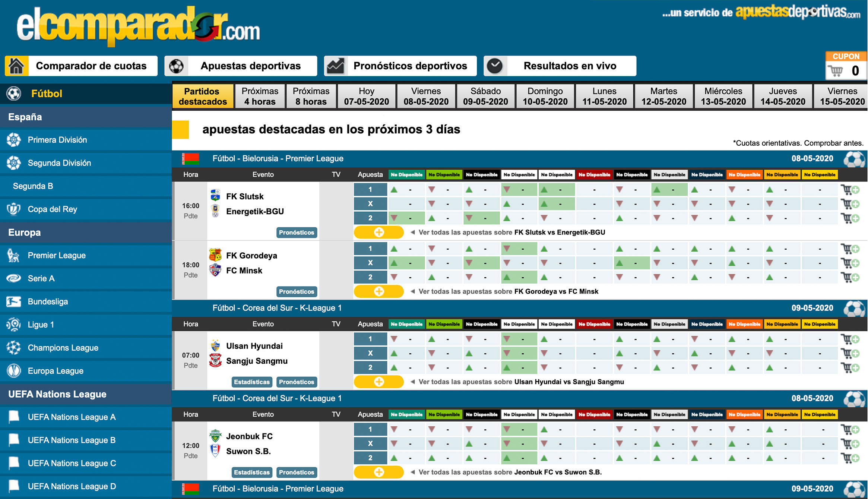Open Pronósticos for FK Slutsk match
868x499 pixels.
coord(297,232)
